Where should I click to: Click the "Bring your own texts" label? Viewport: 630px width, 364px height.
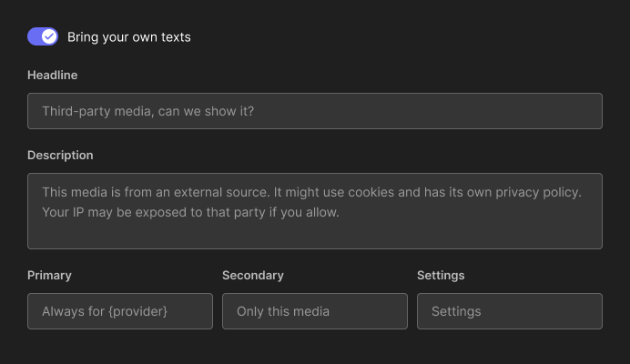tap(128, 37)
